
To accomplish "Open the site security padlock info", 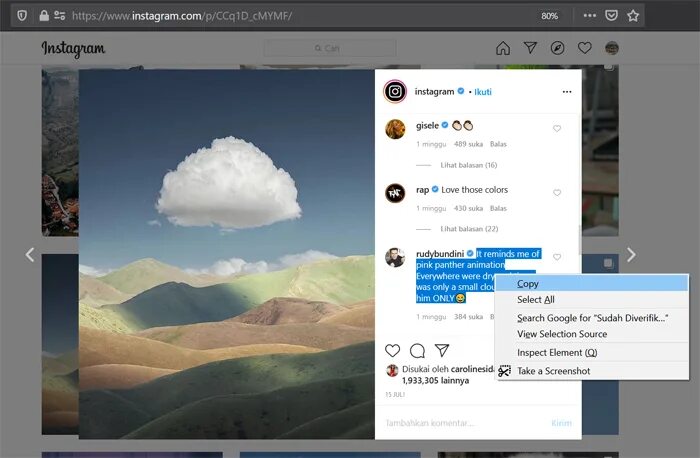I will [x=44, y=16].
